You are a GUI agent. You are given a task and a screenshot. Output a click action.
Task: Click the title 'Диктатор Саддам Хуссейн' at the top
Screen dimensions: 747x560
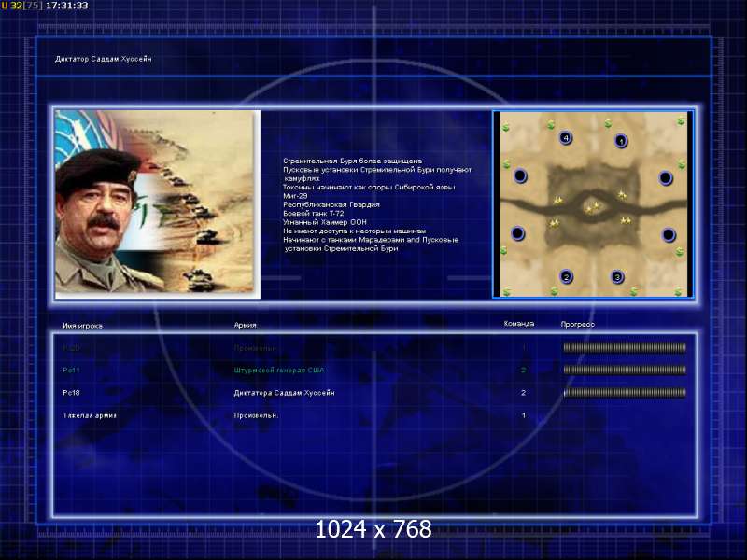104,59
